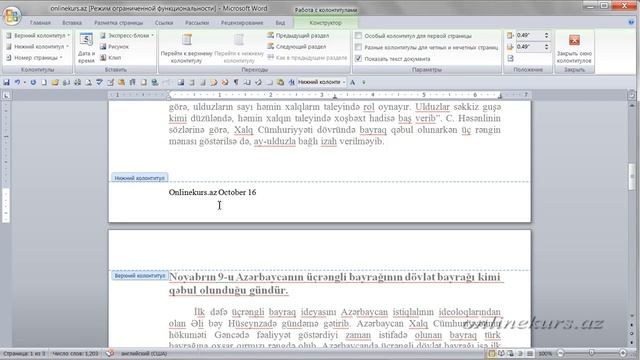The width and height of the screenshot is (640, 360).
Task: Insert a Рисунок picture
Action: 114,47
